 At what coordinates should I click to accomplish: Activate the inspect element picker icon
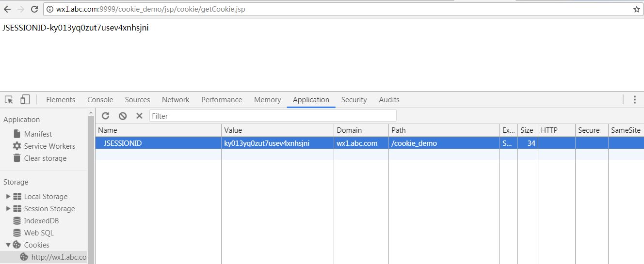point(9,100)
